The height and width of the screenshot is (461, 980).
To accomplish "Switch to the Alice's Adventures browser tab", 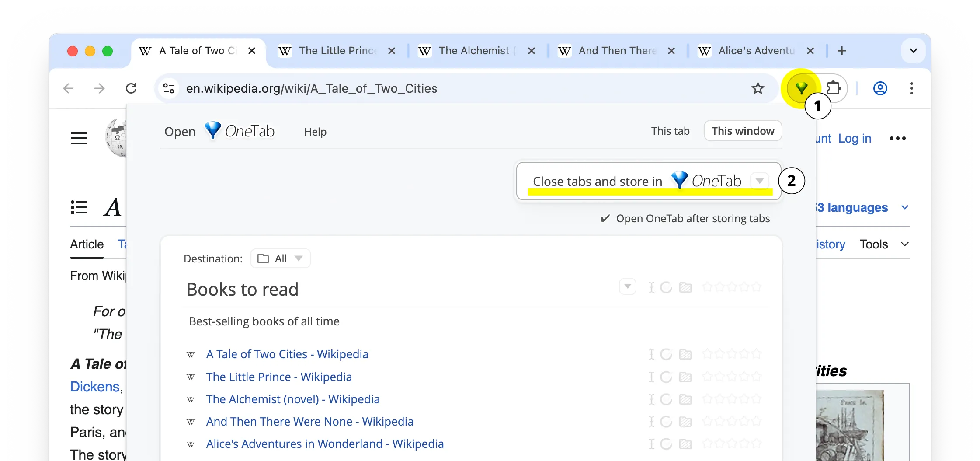I will pyautogui.click(x=756, y=51).
